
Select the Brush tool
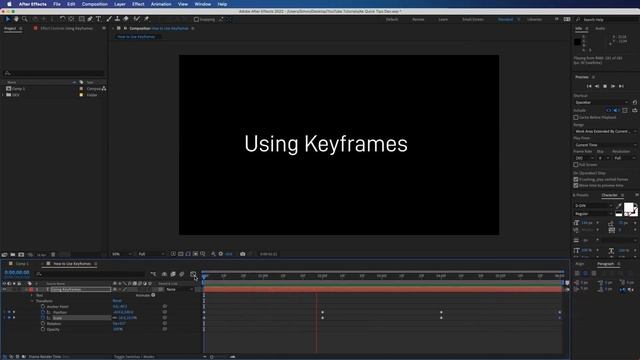[109, 19]
